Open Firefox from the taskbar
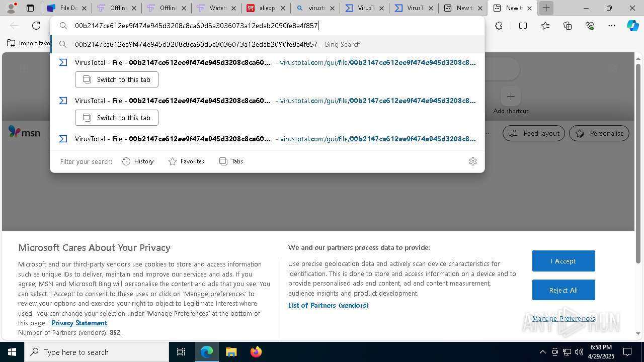644x362 pixels. [256, 352]
